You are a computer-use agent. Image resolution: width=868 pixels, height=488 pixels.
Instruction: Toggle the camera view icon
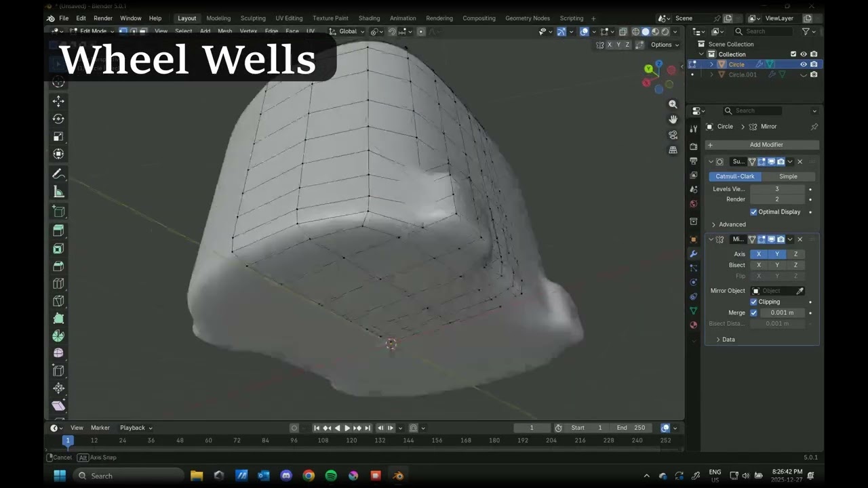pyautogui.click(x=673, y=135)
